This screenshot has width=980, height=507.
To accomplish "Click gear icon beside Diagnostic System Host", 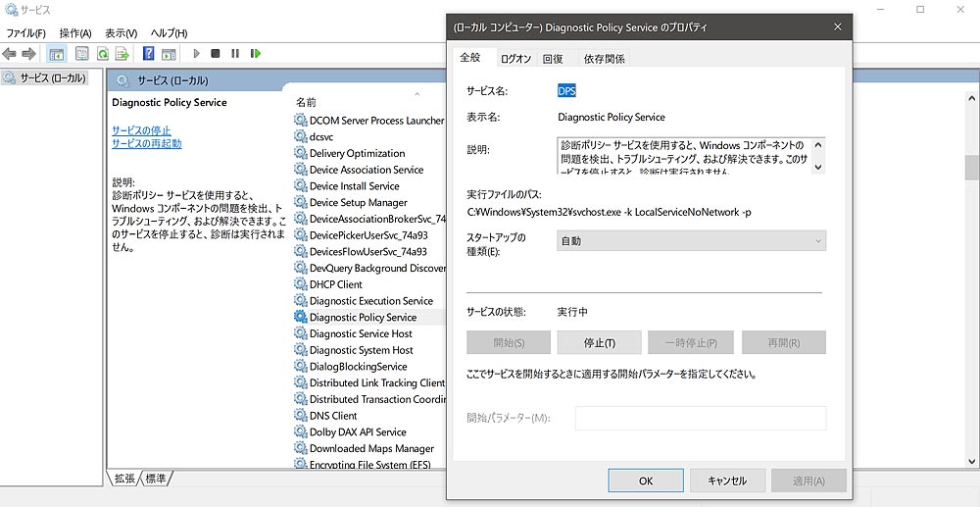I will pos(301,350).
